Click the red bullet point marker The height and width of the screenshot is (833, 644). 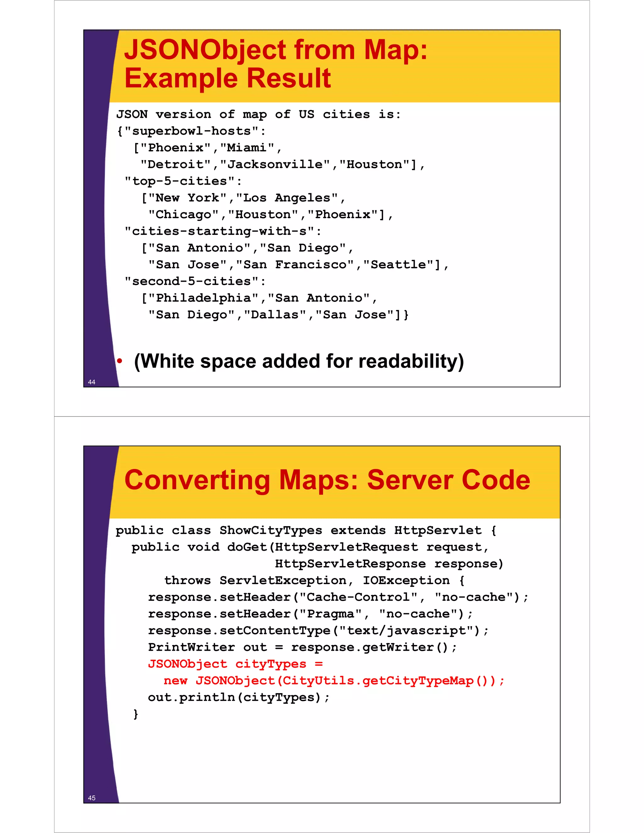(119, 360)
